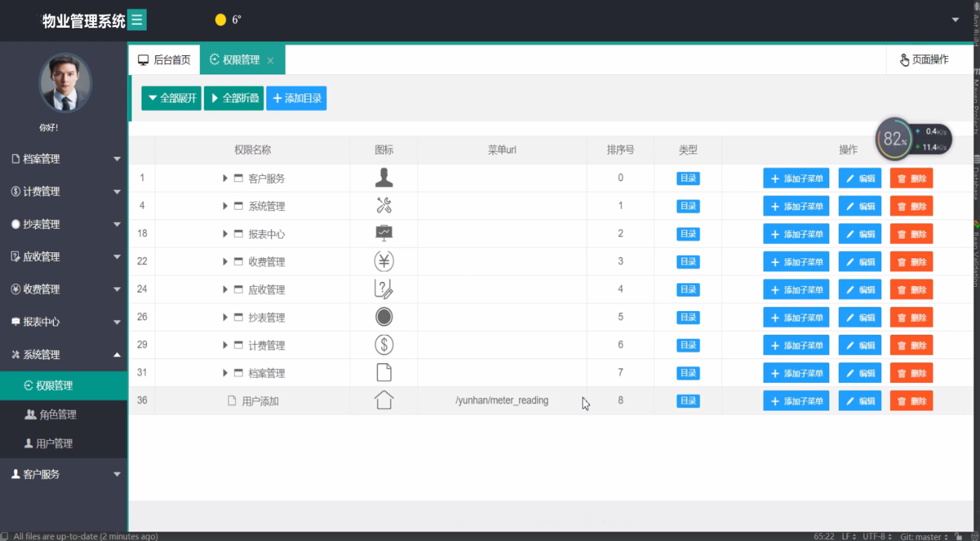Open the 页面操作 menu
Image resolution: width=980 pixels, height=541 pixels.
pyautogui.click(x=924, y=60)
